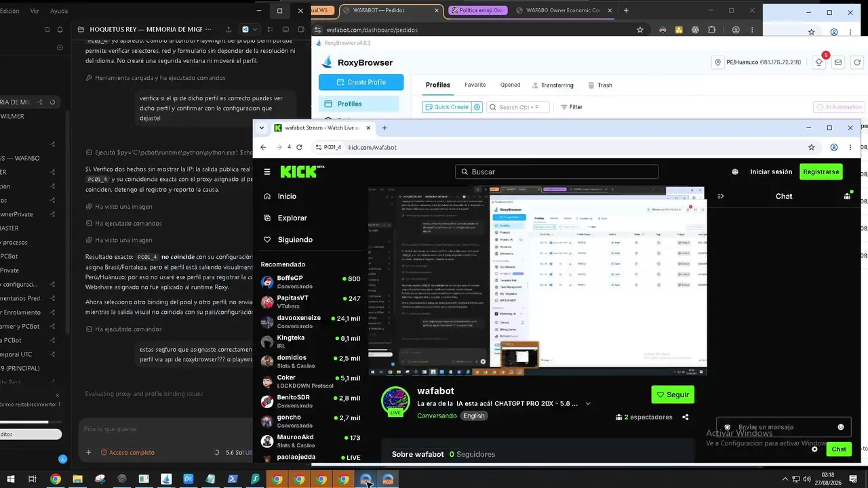Click the search icon in the chat app sidebar

coord(47,30)
